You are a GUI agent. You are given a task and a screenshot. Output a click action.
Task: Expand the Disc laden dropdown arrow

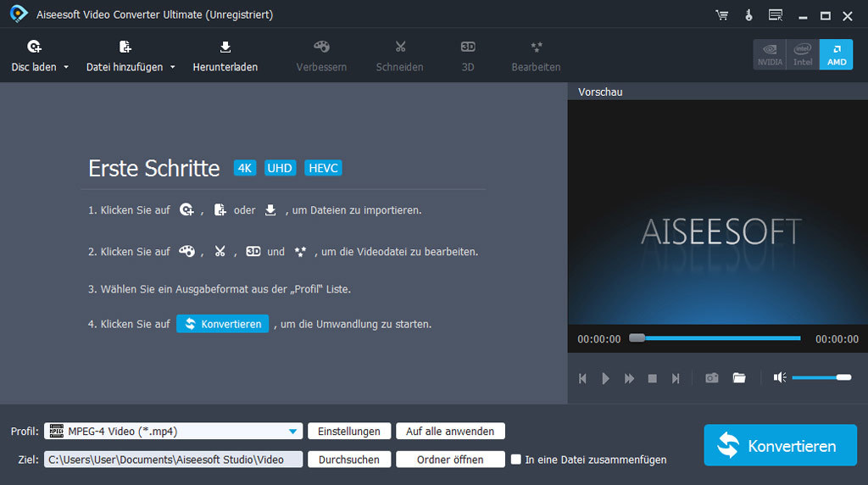(66, 67)
